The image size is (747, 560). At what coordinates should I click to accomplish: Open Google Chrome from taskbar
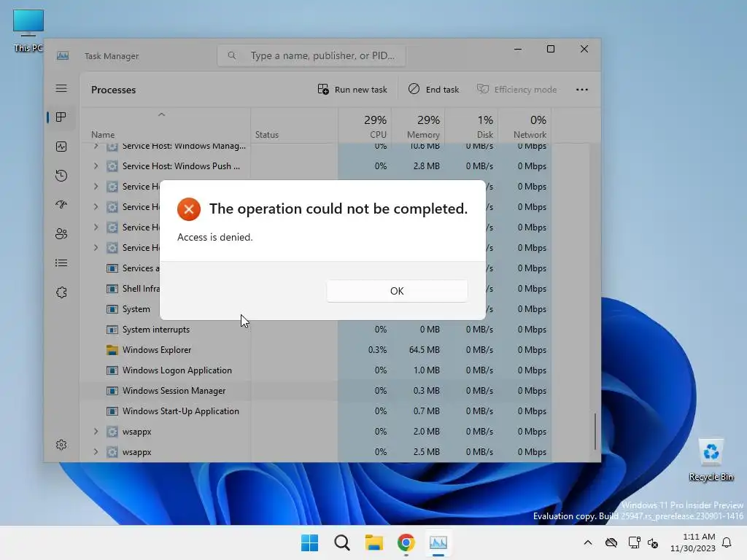pyautogui.click(x=406, y=542)
